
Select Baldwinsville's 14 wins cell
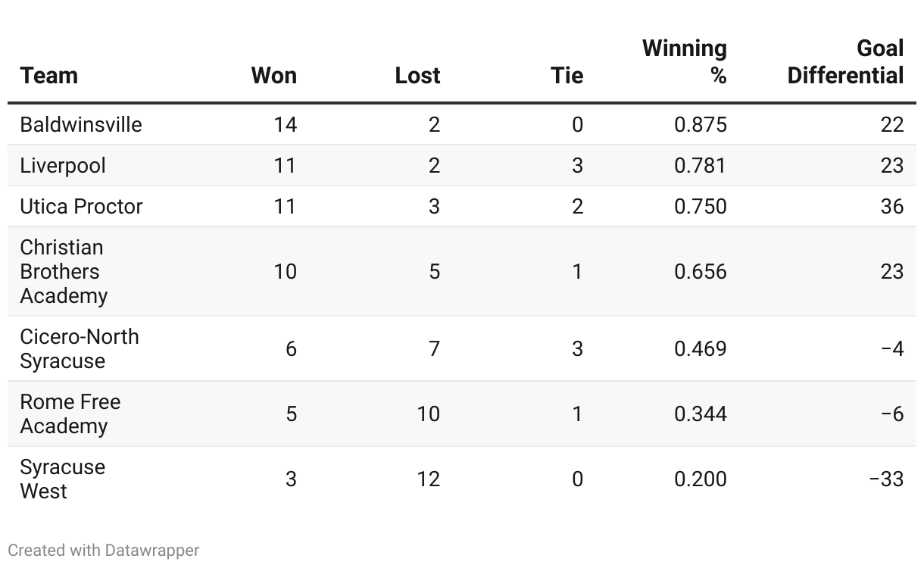point(285,124)
